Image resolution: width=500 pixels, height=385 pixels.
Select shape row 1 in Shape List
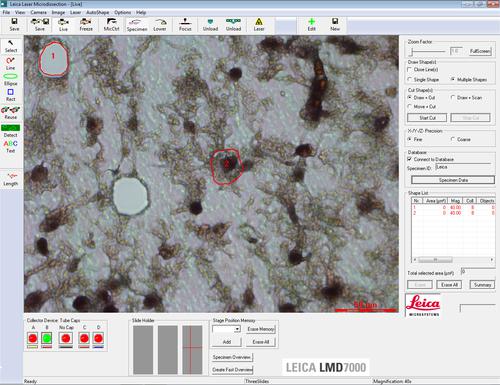(x=453, y=207)
